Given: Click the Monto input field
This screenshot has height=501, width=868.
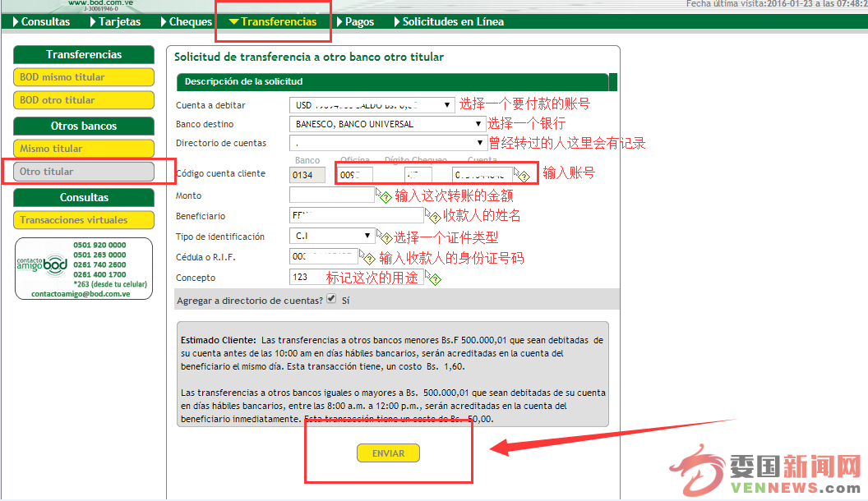Looking at the screenshot, I should click(332, 195).
